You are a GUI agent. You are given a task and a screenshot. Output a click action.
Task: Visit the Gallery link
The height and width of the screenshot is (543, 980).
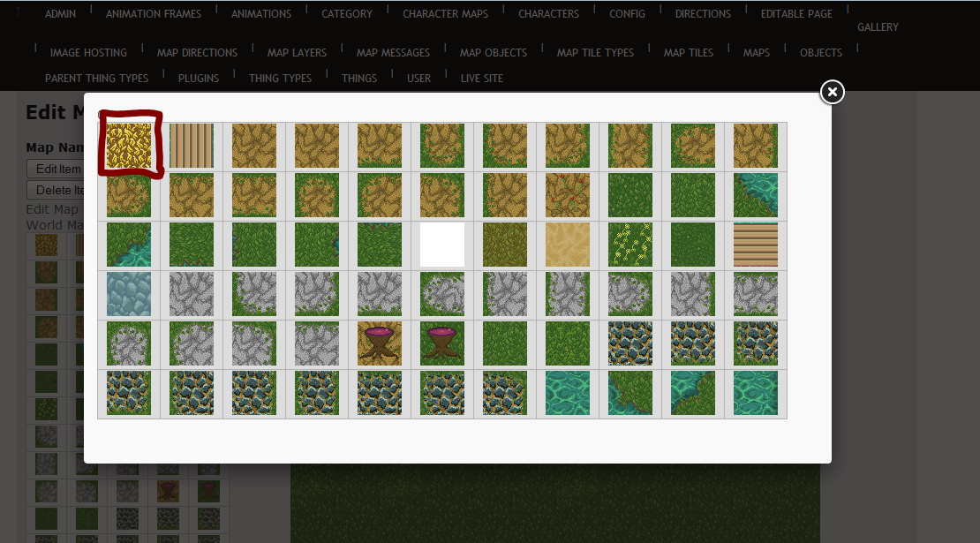tap(878, 27)
